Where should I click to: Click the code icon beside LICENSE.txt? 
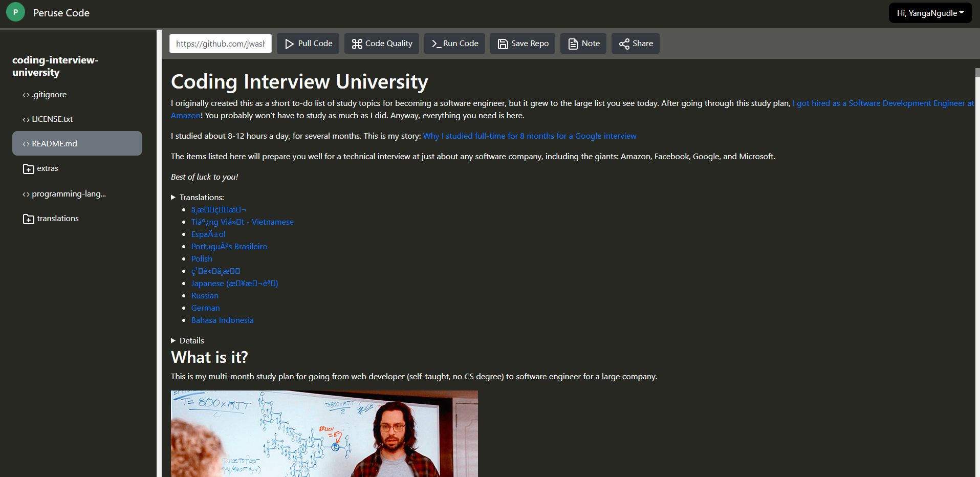(26, 120)
